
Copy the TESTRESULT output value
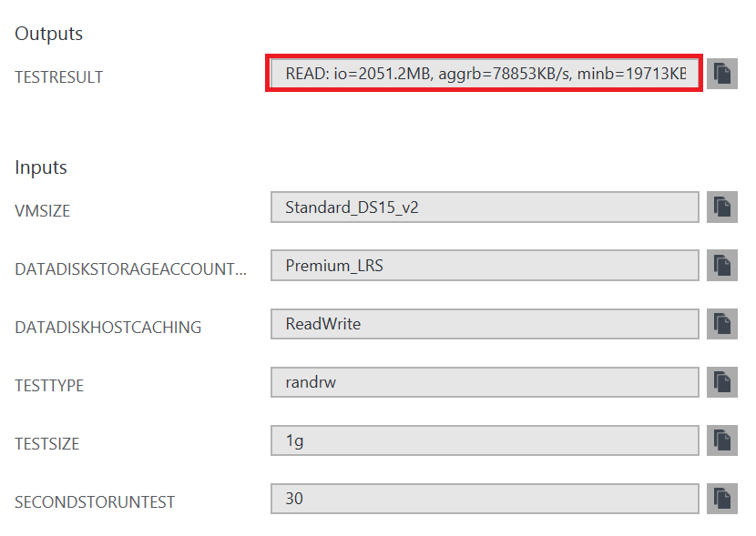tap(721, 74)
